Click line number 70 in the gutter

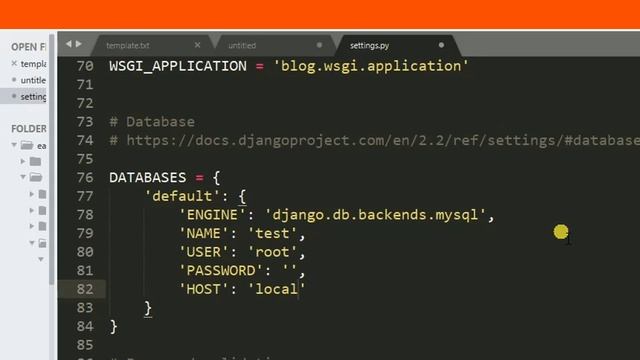click(x=85, y=66)
